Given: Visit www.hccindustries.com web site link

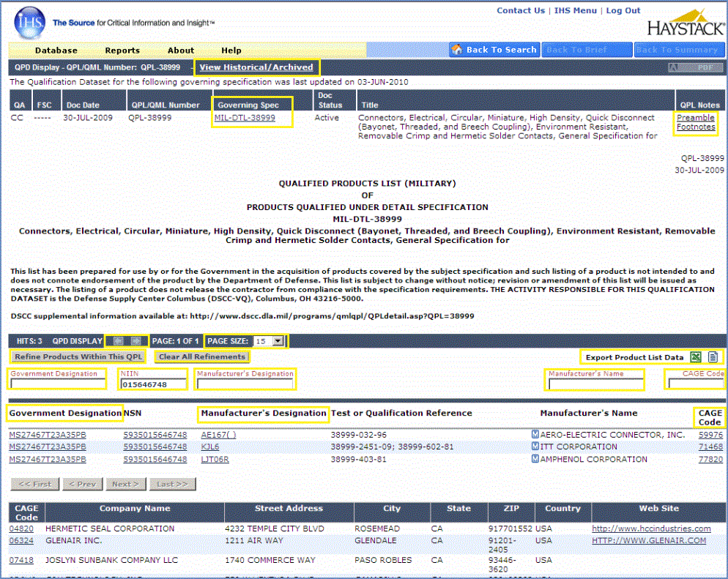Looking at the screenshot, I should [x=651, y=528].
